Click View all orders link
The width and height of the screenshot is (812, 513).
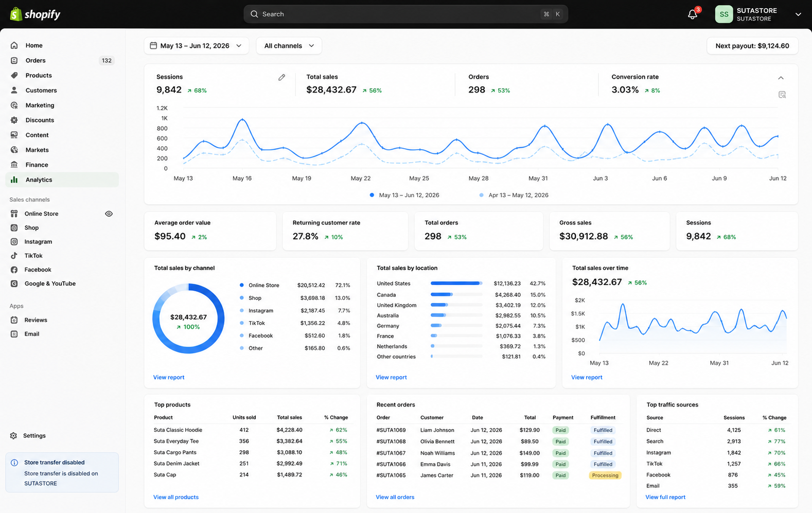[x=395, y=497]
